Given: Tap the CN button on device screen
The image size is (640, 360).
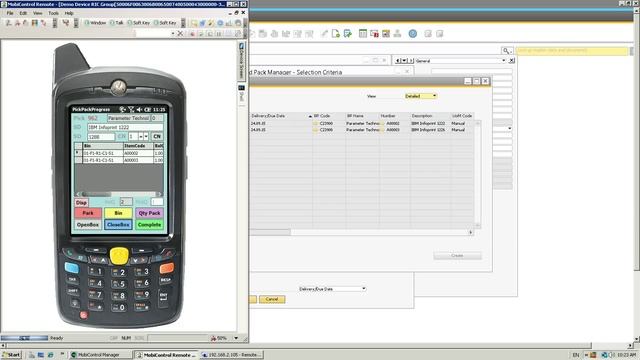Looking at the screenshot, I should click(157, 136).
